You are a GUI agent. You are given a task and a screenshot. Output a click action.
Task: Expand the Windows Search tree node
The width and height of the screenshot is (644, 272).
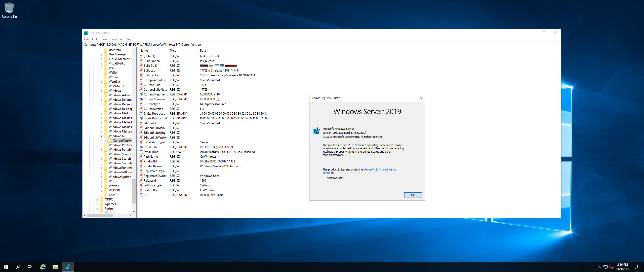(102, 159)
